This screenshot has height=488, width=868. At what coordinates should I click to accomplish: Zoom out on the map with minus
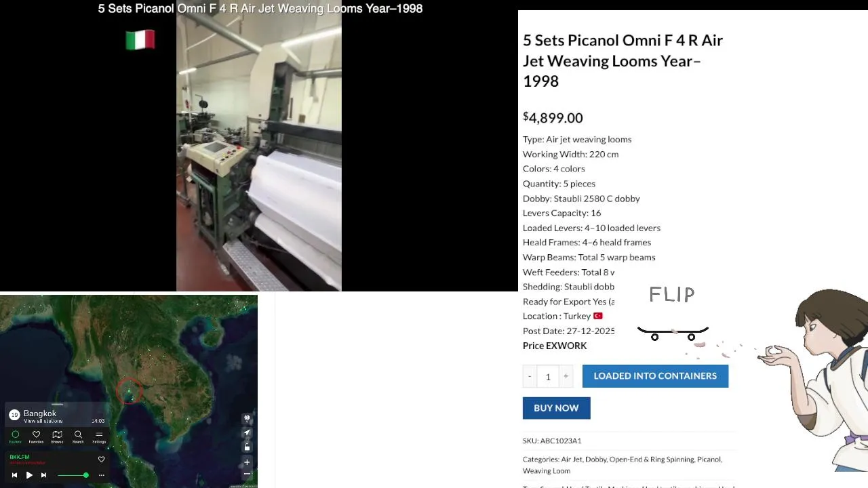pos(247,474)
